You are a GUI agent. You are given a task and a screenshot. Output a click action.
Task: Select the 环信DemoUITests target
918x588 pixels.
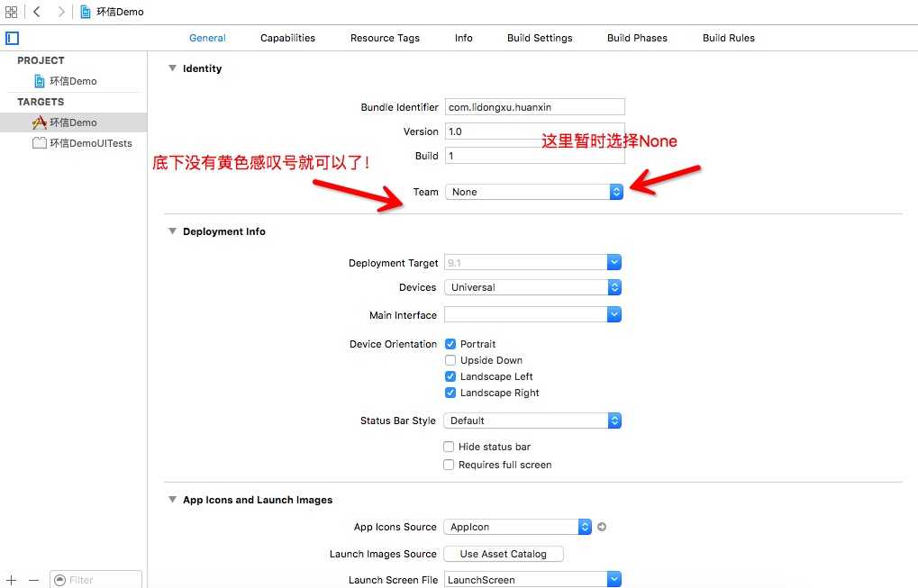(82, 143)
